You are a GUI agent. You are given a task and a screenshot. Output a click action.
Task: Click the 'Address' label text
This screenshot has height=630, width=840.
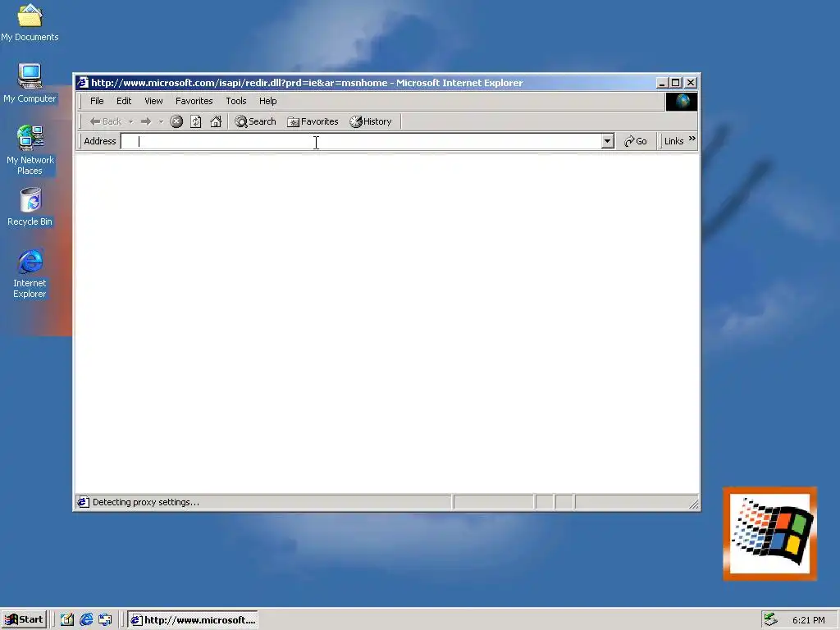(x=99, y=141)
